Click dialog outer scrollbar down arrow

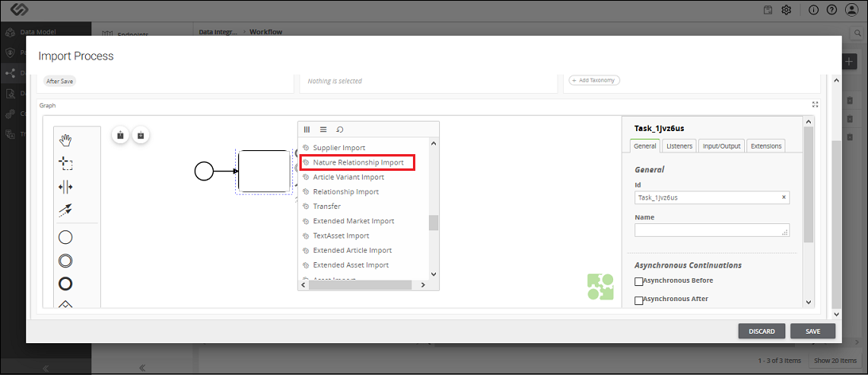pyautogui.click(x=836, y=314)
